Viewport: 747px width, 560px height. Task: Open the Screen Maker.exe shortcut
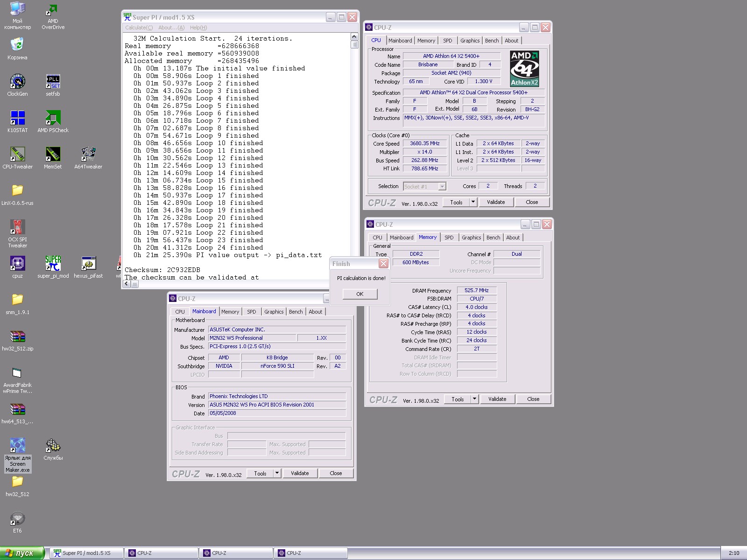click(x=17, y=455)
